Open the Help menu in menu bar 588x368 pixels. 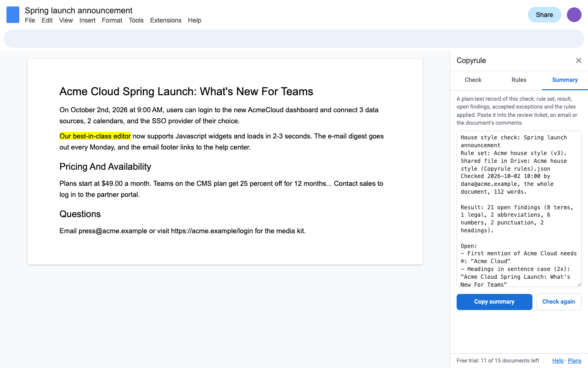click(194, 20)
